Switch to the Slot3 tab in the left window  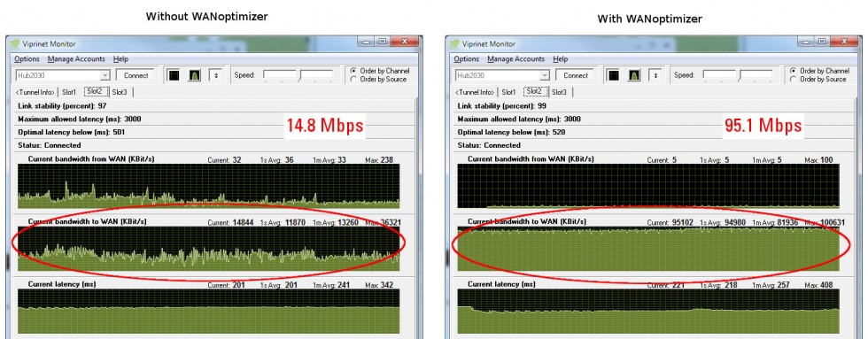(x=120, y=92)
